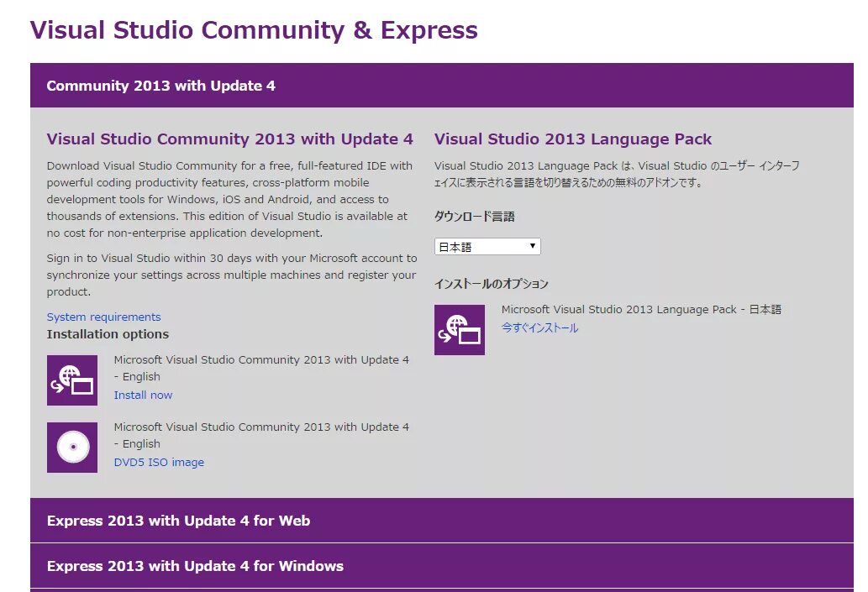Click the Visual Studio Community & Express heading
This screenshot has width=868, height=592.
pyautogui.click(x=254, y=30)
